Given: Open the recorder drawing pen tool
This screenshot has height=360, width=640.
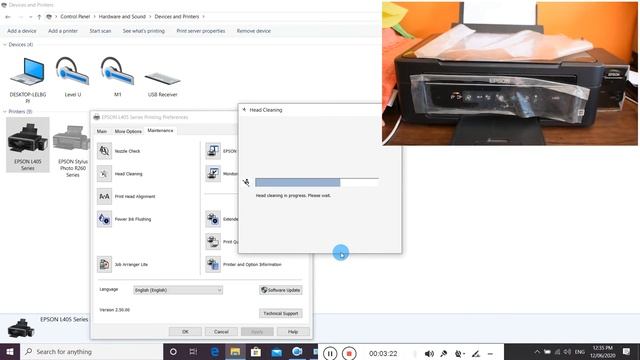Looking at the screenshot, I should pyautogui.click(x=476, y=353).
